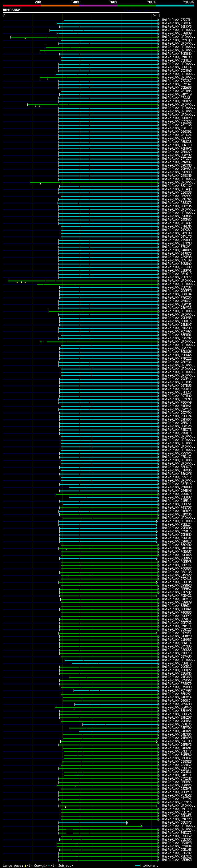Image resolution: width=197 pixels, height=868 pixels.
Task: Click label UniRef100_B4DX72
Action: (x=176, y=833)
